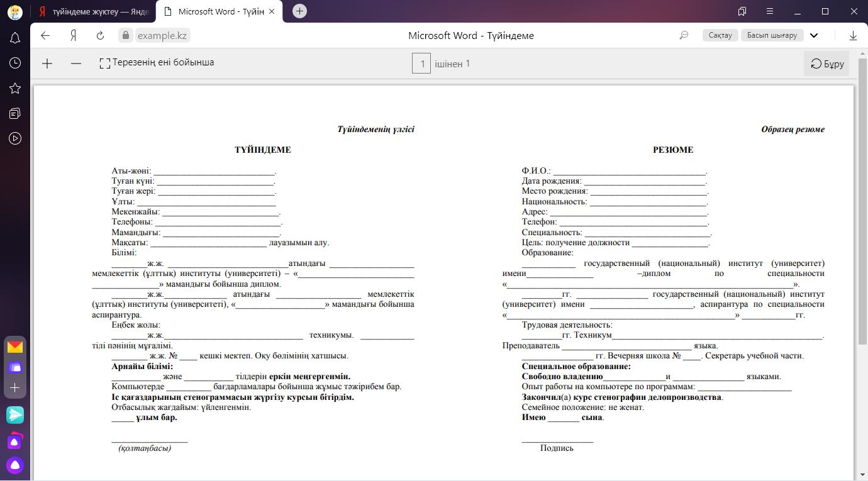Click the page number box showing 1
Screen dimensions: 868x481
click(421, 64)
